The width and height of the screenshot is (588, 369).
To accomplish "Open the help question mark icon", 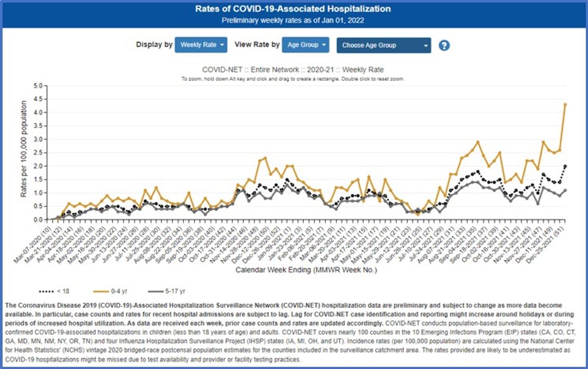I will coord(444,45).
